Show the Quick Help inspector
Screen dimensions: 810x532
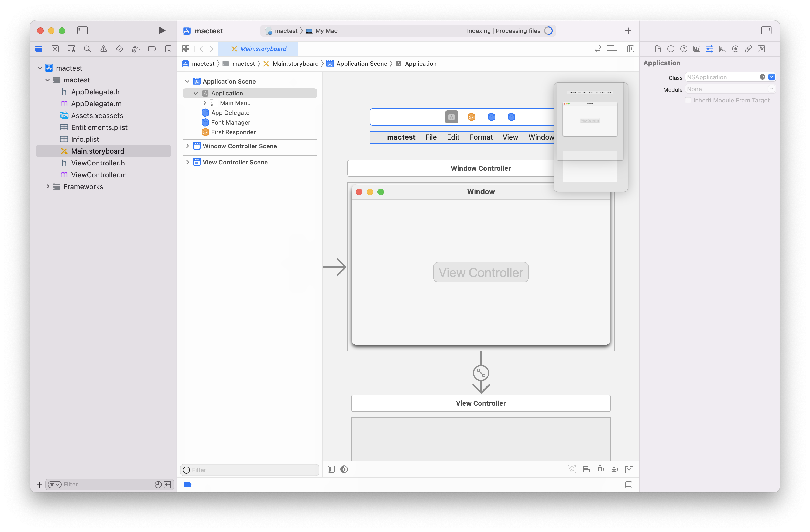coord(684,49)
